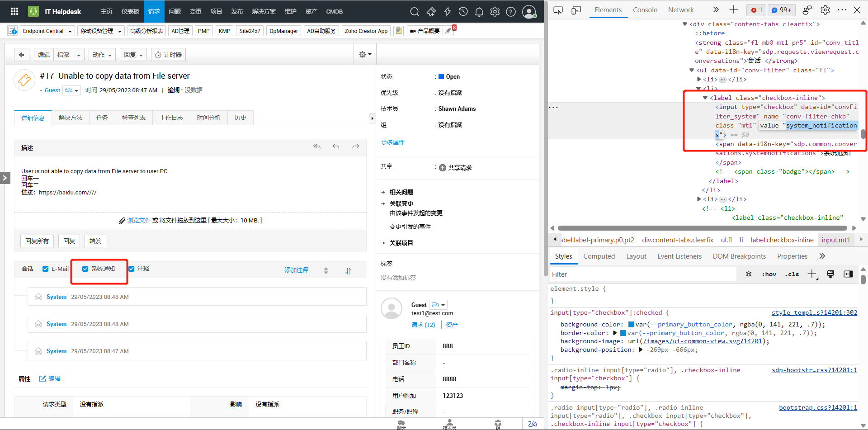This screenshot has width=868, height=430.
Task: Click reply all arrow icon in description
Action: pyautogui.click(x=317, y=146)
